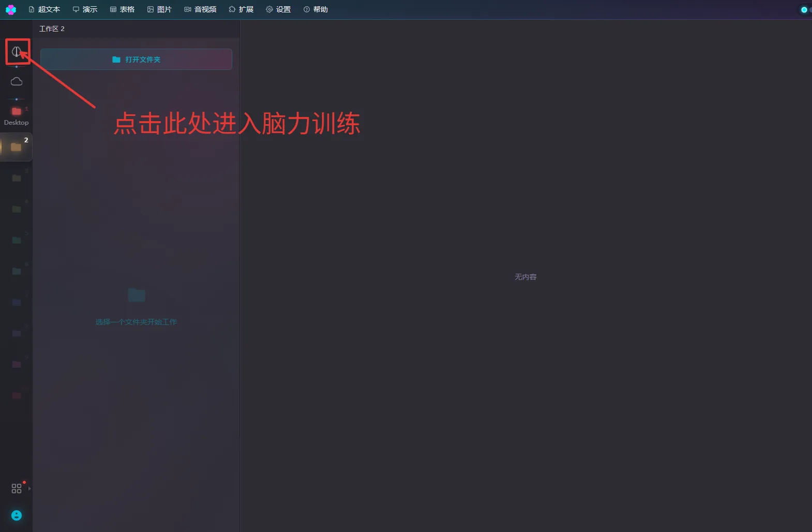Switch to dim workspace 7 folder
This screenshot has width=812, height=532.
pos(17,302)
